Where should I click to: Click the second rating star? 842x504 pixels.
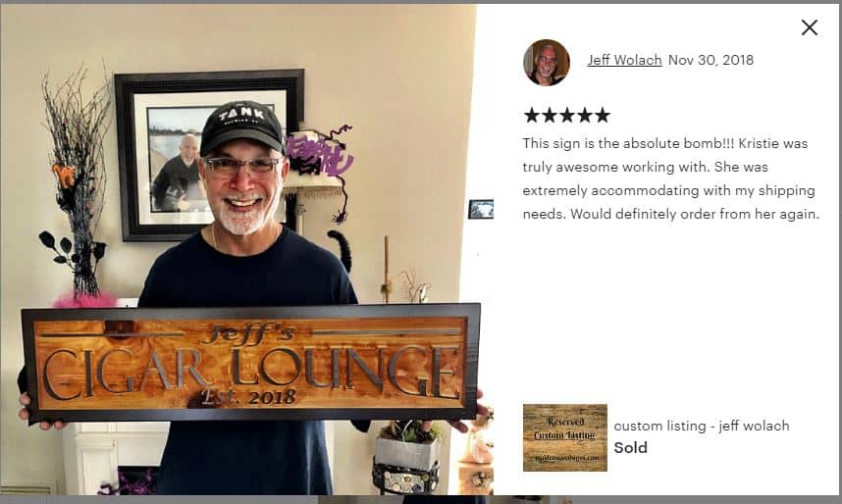click(549, 115)
